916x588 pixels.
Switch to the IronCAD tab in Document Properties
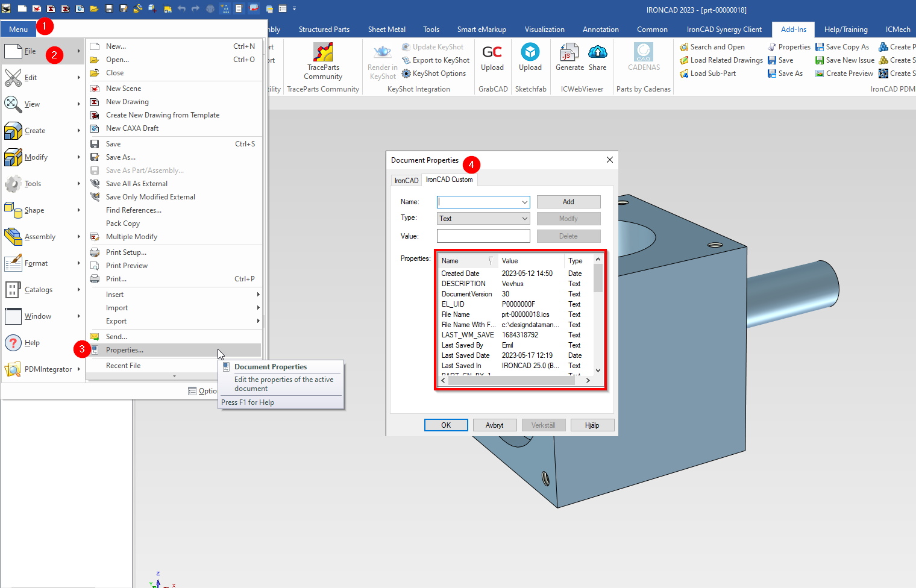click(406, 181)
